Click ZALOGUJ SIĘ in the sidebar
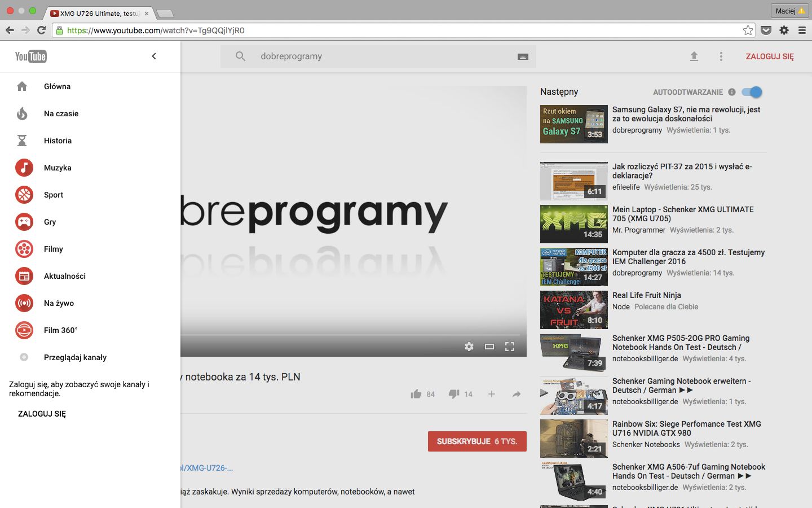This screenshot has width=812, height=508. [x=42, y=414]
